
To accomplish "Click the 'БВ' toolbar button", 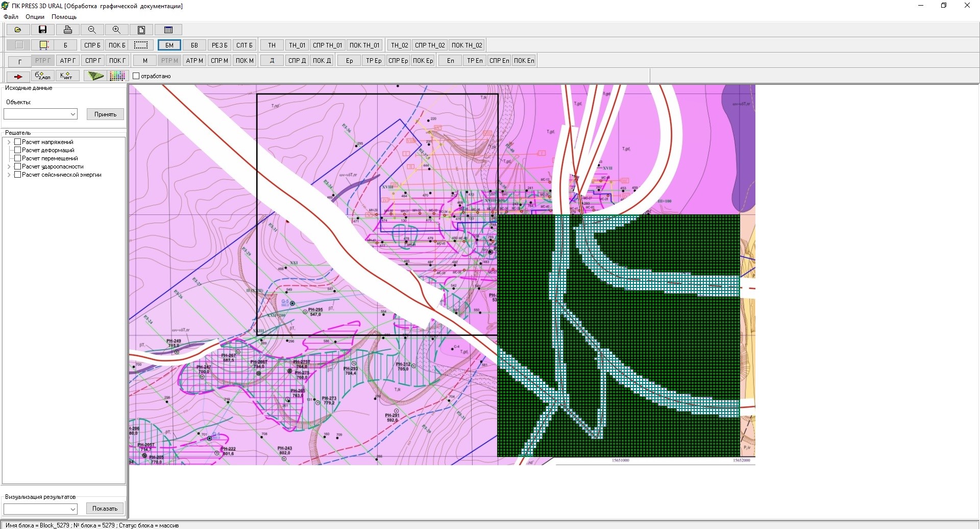I will point(194,45).
